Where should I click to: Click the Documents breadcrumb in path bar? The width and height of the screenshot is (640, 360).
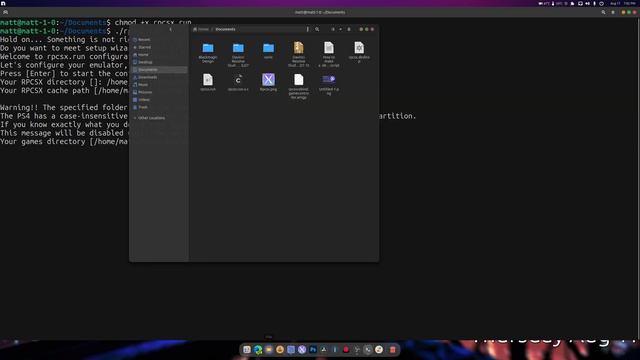coord(225,29)
